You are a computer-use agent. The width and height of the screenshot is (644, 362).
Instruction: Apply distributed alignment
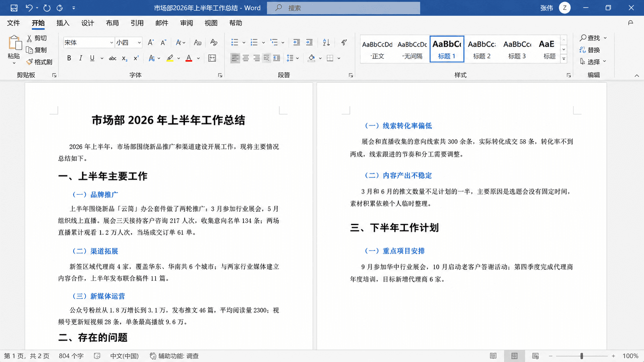tap(277, 58)
